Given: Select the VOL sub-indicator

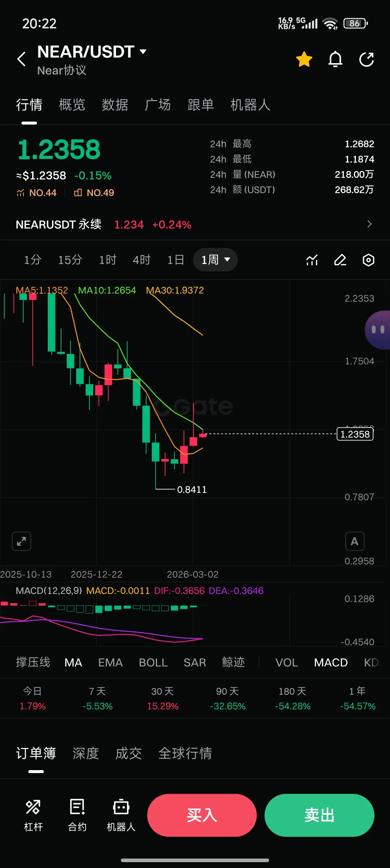Looking at the screenshot, I should [287, 663].
